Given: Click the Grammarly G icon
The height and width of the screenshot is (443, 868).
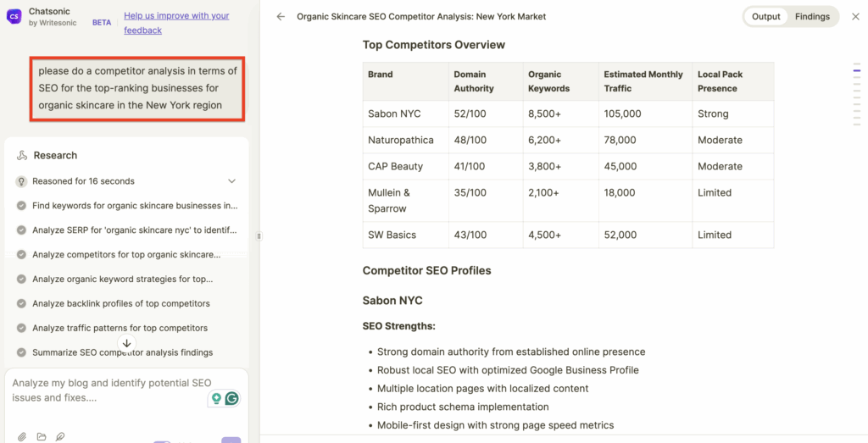Looking at the screenshot, I should (232, 398).
